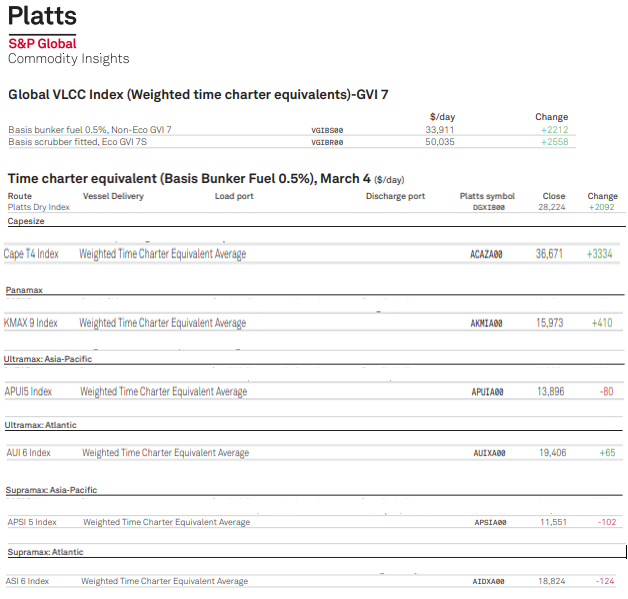The image size is (628, 599).
Task: Select the close value 19,406
Action: 553,453
